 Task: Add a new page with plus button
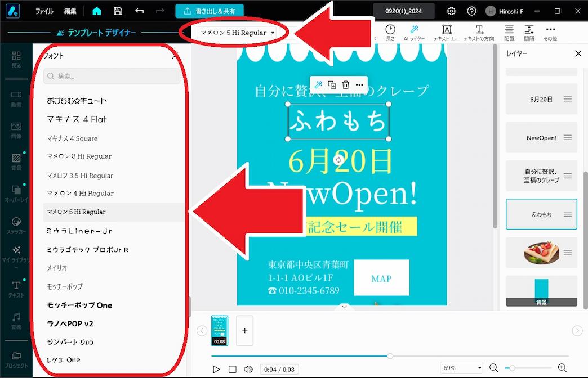pyautogui.click(x=244, y=331)
